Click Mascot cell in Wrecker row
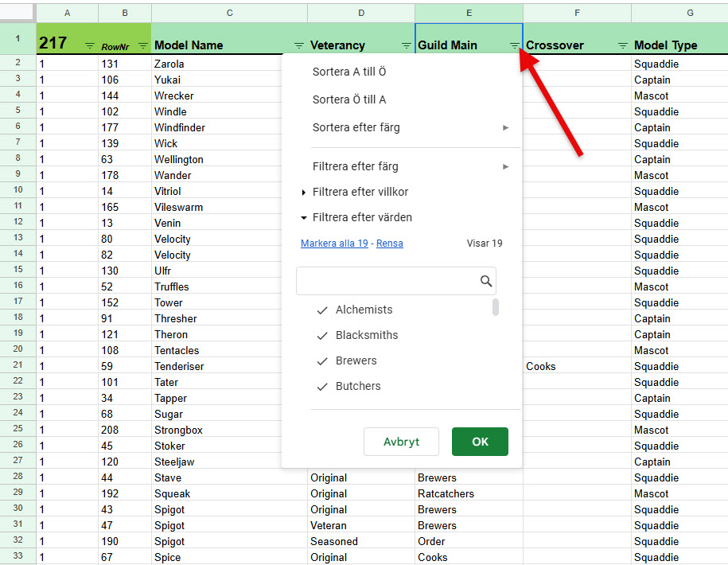Screen dimensions: 728x565 [x=679, y=95]
